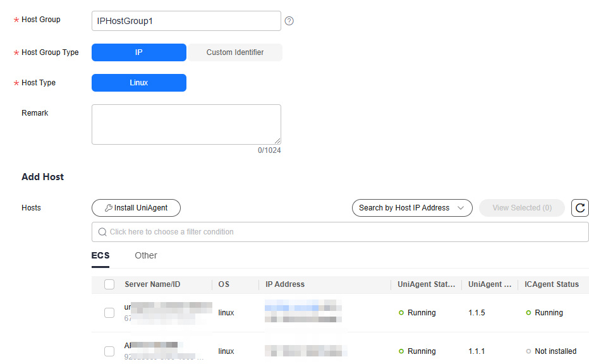Viewport: 589px width, 364px height.
Task: Click inside the Remark text area
Action: tap(186, 124)
